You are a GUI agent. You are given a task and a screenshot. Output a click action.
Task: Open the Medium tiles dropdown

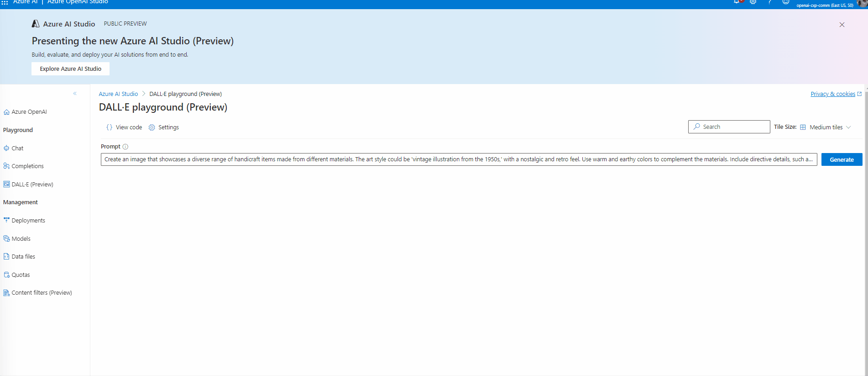click(826, 127)
